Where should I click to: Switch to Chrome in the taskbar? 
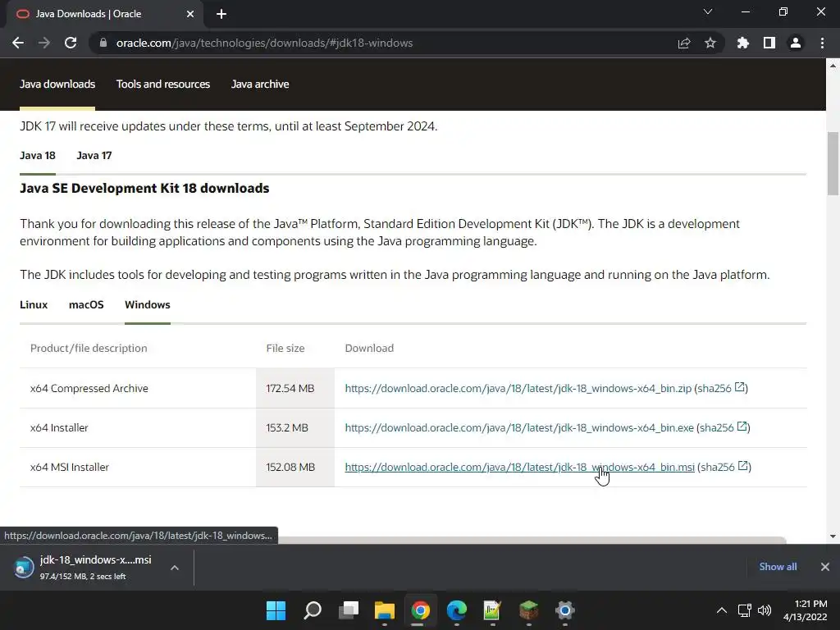(x=421, y=610)
